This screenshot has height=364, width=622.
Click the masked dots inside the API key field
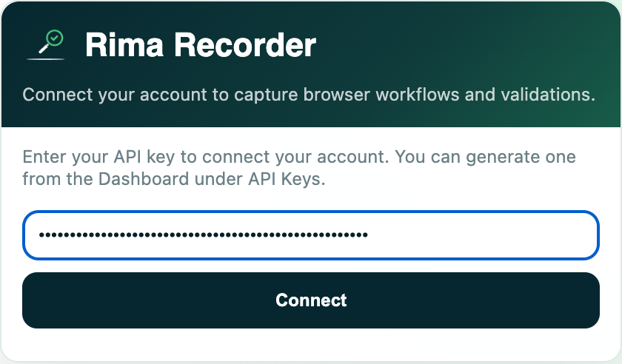coord(204,235)
